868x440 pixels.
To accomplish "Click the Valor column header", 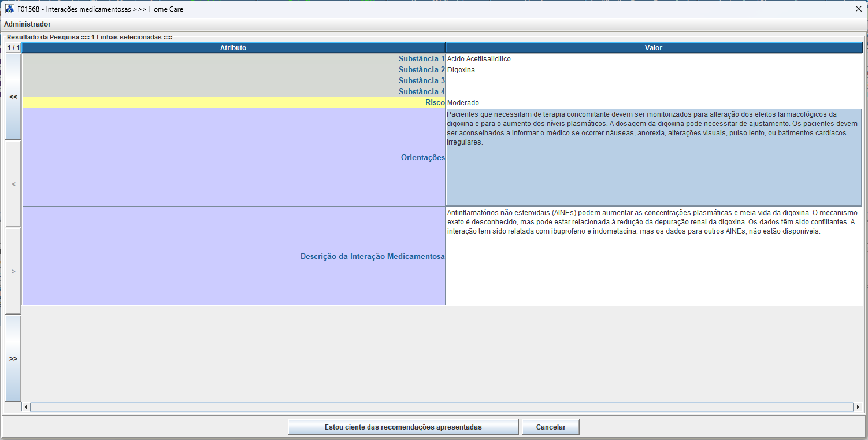I will click(653, 48).
